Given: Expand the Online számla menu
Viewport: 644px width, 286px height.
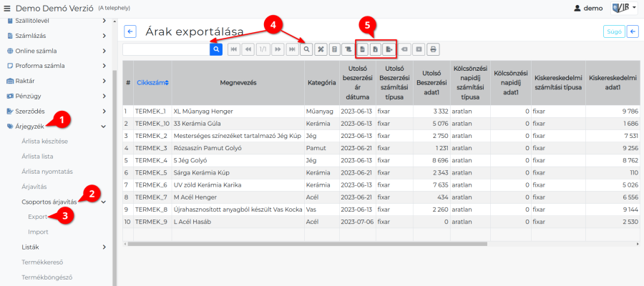Looking at the screenshot, I should coord(57,51).
